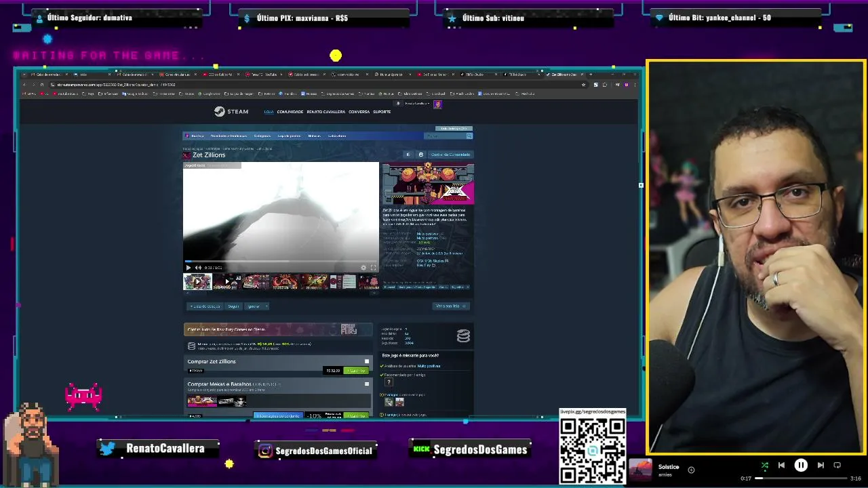Add to wishlist button below screenshots

(x=205, y=306)
